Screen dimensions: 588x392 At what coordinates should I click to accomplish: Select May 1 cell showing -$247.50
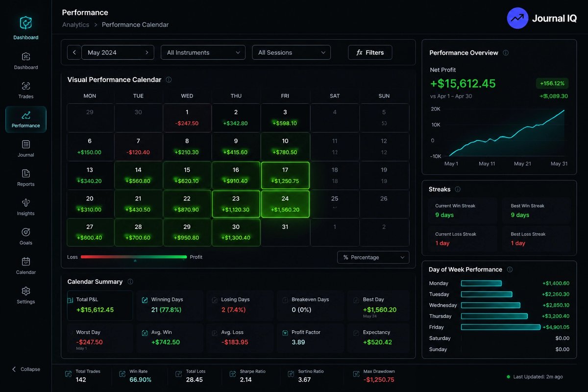click(x=187, y=118)
